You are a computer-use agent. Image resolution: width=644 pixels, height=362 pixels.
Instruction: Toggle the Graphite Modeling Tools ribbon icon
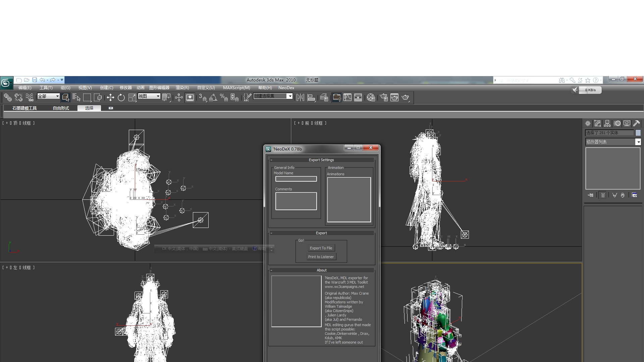pyautogui.click(x=336, y=98)
